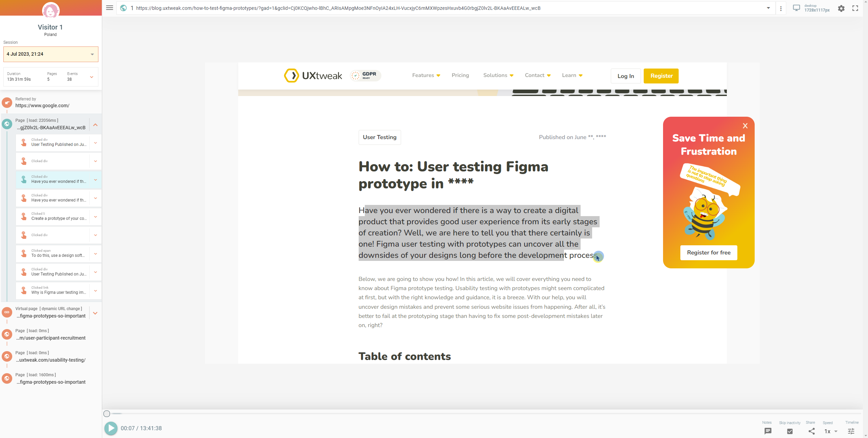Select the ...uxtweak.com/usability-testing/ page entry

pos(51,357)
